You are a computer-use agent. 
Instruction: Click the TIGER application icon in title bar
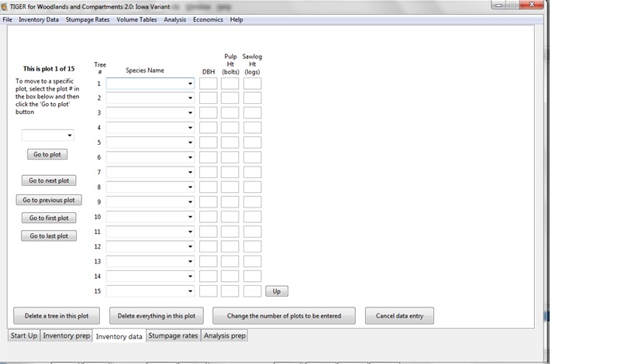click(5, 6)
